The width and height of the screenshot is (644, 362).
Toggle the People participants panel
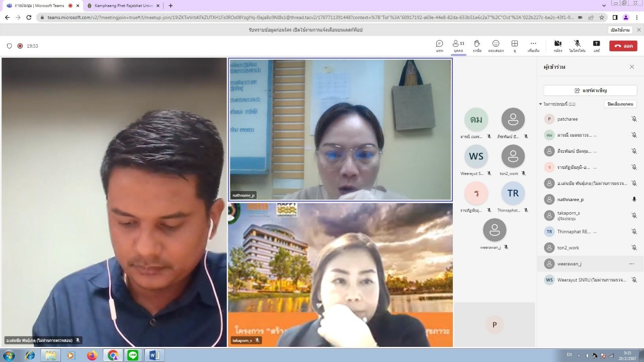click(x=458, y=46)
